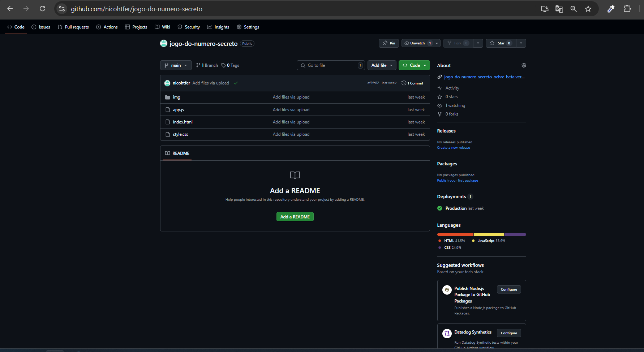This screenshot has height=352, width=644.
Task: Click the Unwatch notifications button
Action: [417, 43]
